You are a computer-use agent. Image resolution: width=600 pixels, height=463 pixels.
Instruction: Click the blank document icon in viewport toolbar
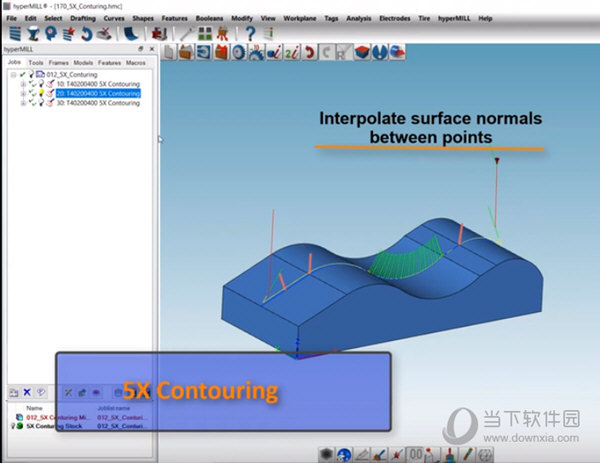click(x=168, y=52)
